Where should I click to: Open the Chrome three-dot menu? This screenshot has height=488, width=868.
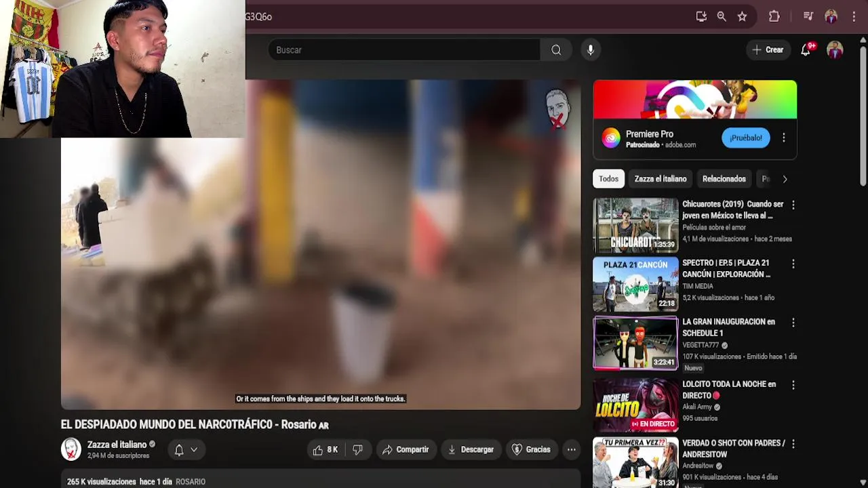click(854, 16)
